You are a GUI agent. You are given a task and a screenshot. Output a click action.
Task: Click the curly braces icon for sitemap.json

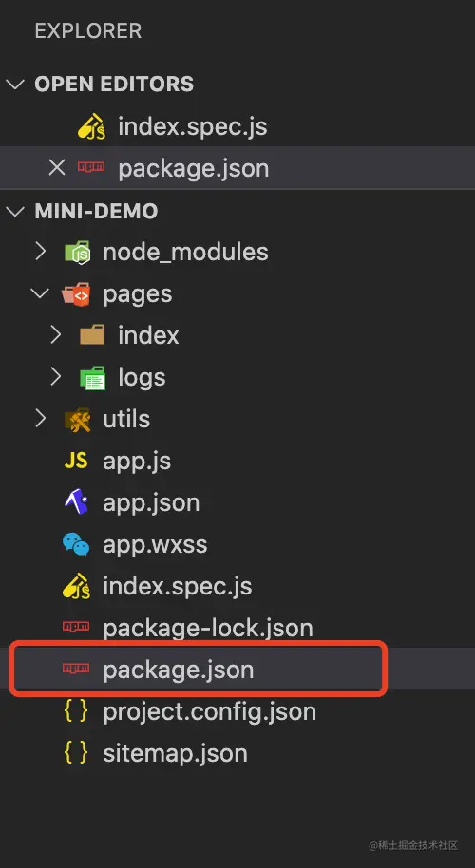tap(76, 753)
